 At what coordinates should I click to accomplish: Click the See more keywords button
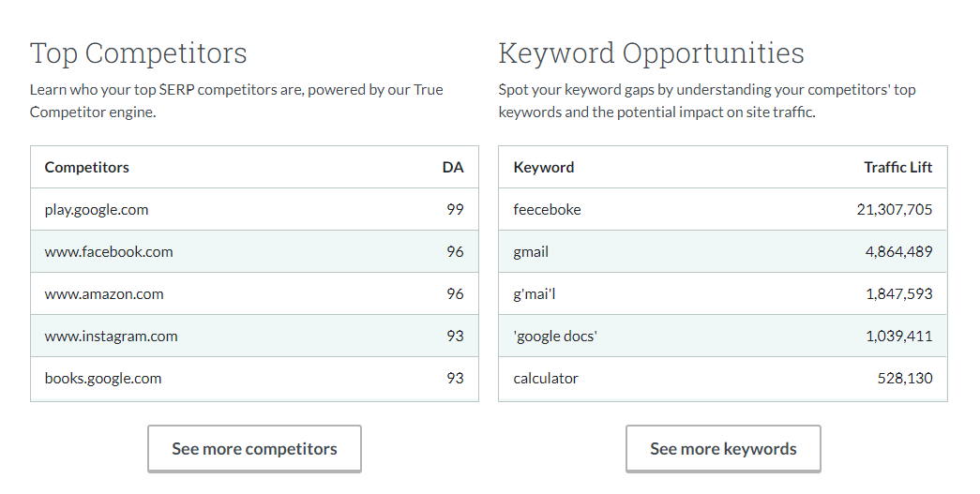pyautogui.click(x=723, y=449)
